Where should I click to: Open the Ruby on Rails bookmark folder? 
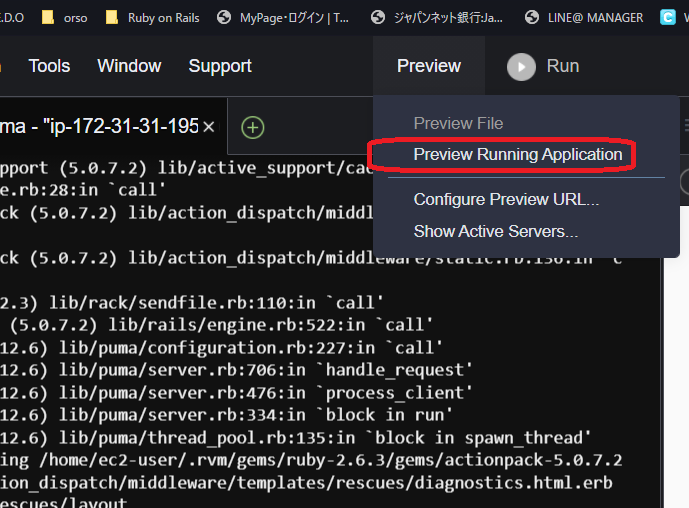(x=152, y=18)
